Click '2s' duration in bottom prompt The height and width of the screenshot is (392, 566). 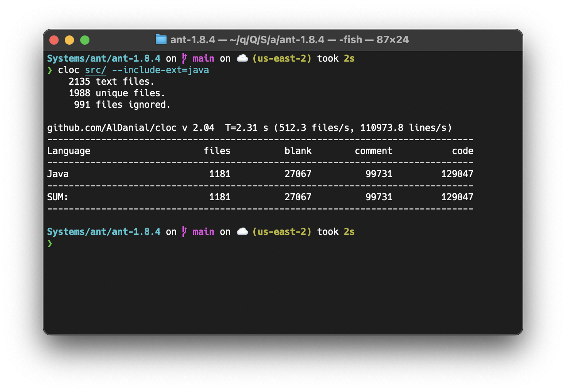(349, 232)
